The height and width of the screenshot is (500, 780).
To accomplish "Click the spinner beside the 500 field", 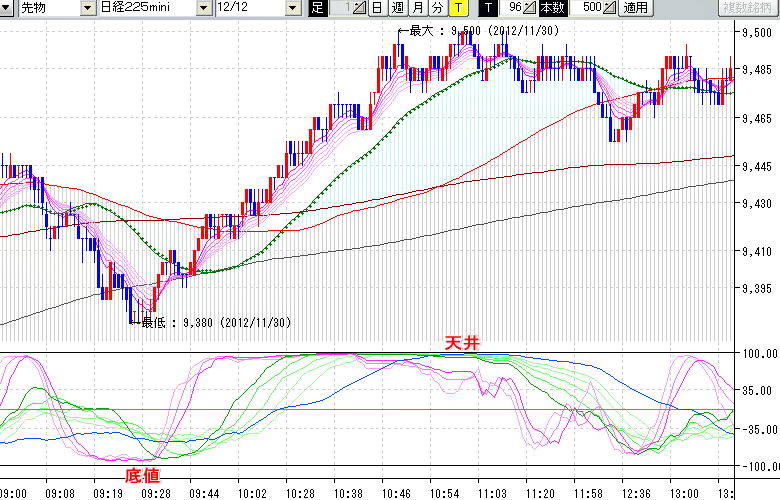I will click(x=610, y=8).
